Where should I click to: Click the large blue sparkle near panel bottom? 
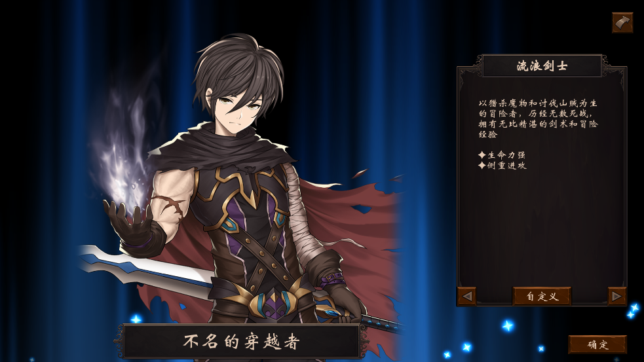(x=508, y=326)
